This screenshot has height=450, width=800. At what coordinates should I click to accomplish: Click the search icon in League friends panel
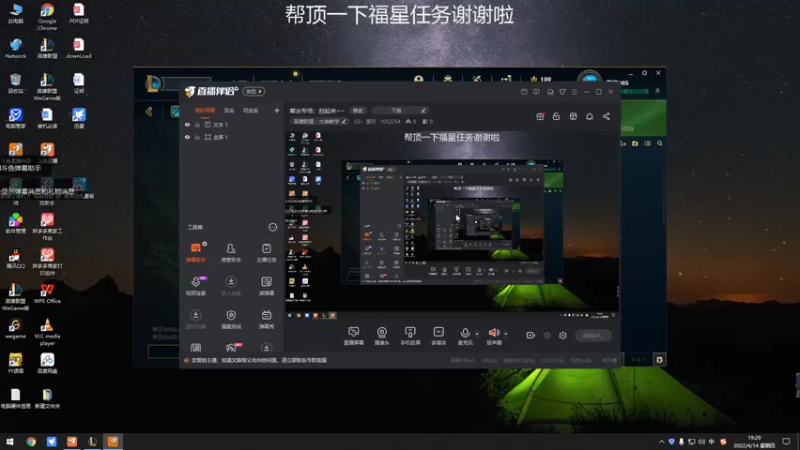point(660,144)
